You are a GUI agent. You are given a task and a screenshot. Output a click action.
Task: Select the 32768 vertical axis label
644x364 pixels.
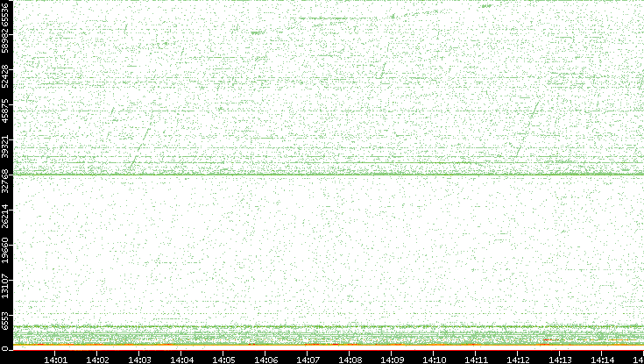point(4,181)
